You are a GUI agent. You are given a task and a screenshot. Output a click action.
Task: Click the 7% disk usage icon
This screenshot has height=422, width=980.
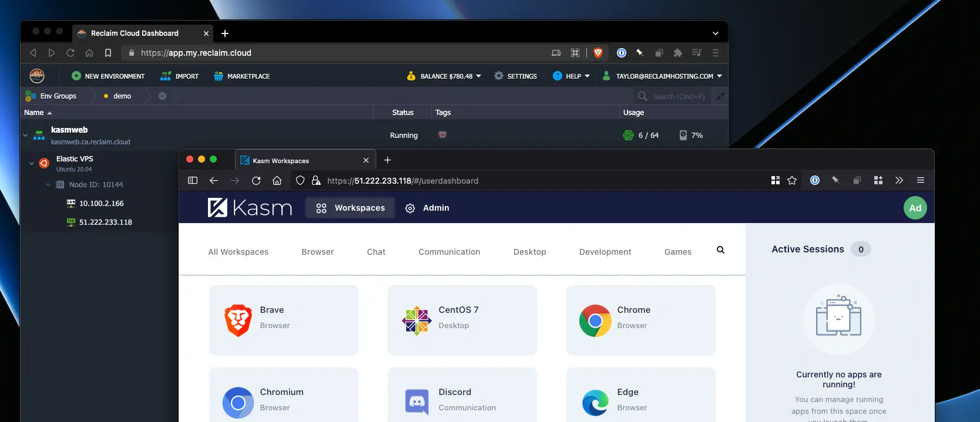683,135
